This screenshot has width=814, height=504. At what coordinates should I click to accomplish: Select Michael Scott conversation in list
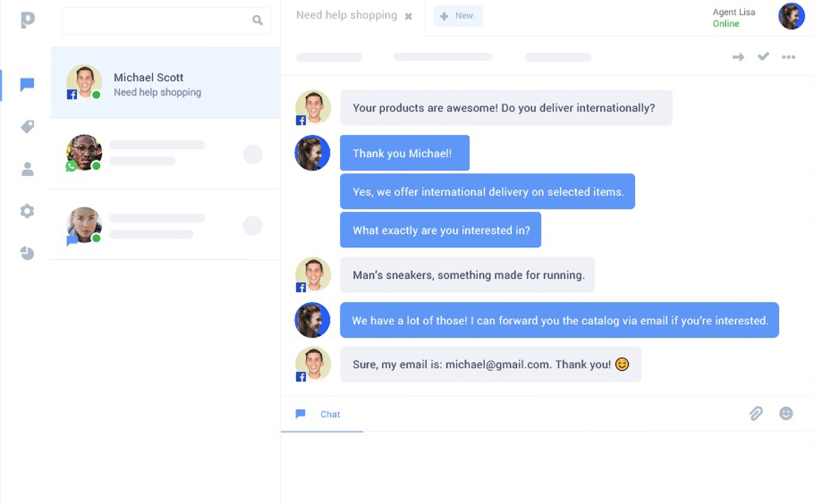tap(166, 83)
